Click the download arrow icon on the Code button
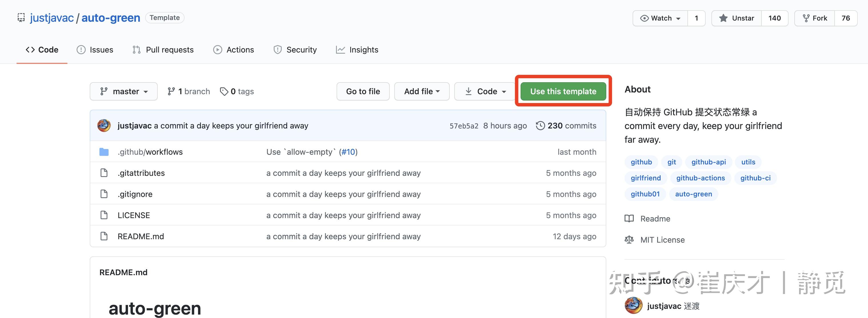This screenshot has height=318, width=868. pyautogui.click(x=469, y=91)
